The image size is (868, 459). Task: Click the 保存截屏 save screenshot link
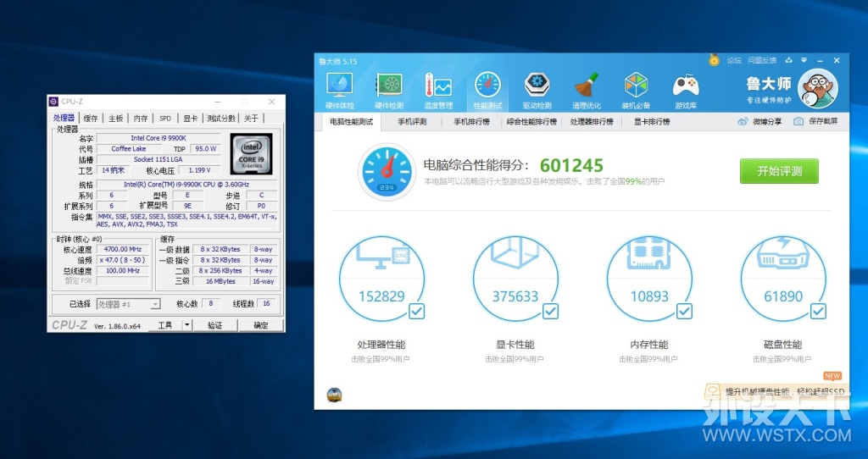(816, 121)
